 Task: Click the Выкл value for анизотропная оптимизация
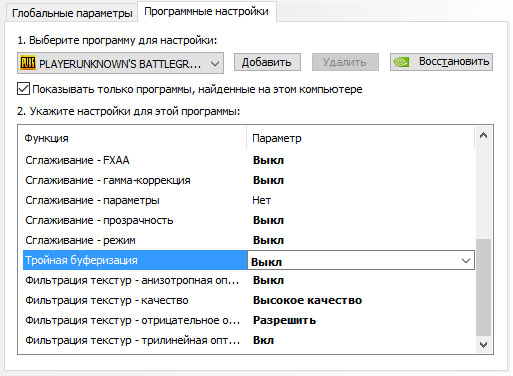pos(268,280)
